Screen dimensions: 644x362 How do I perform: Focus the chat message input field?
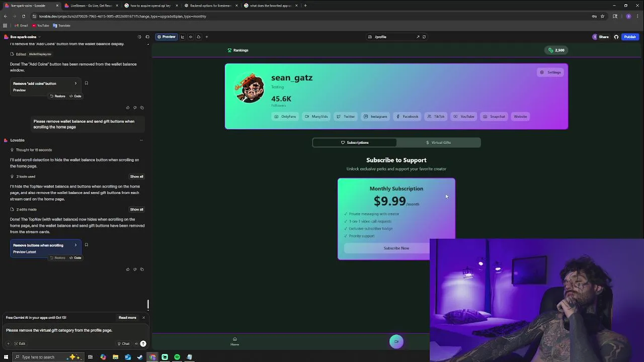pos(75,330)
